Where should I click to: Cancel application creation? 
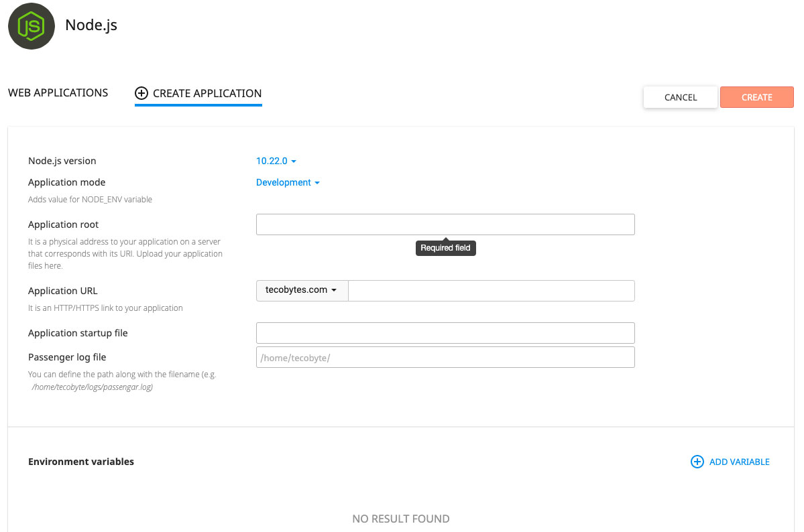click(681, 97)
